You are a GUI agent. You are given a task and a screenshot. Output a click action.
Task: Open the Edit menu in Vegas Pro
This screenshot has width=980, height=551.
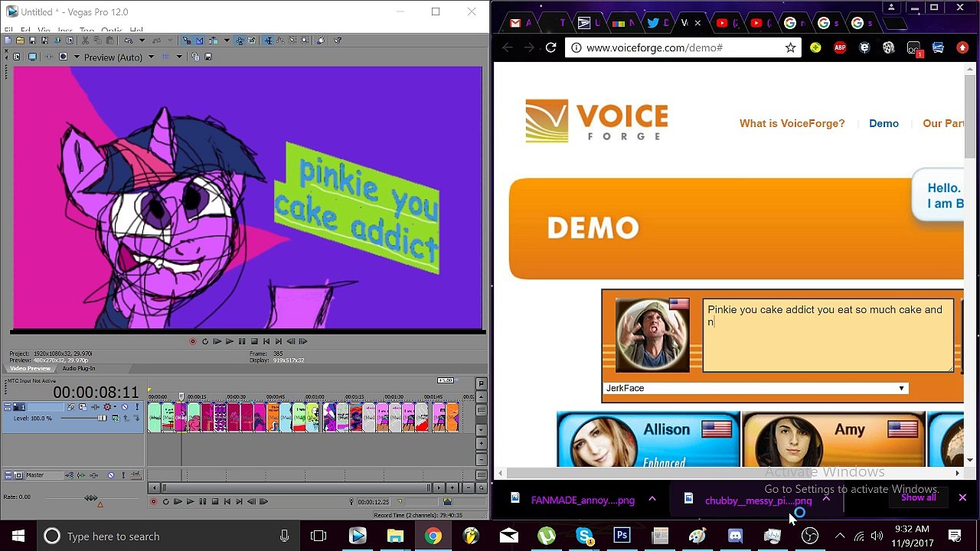[25, 31]
